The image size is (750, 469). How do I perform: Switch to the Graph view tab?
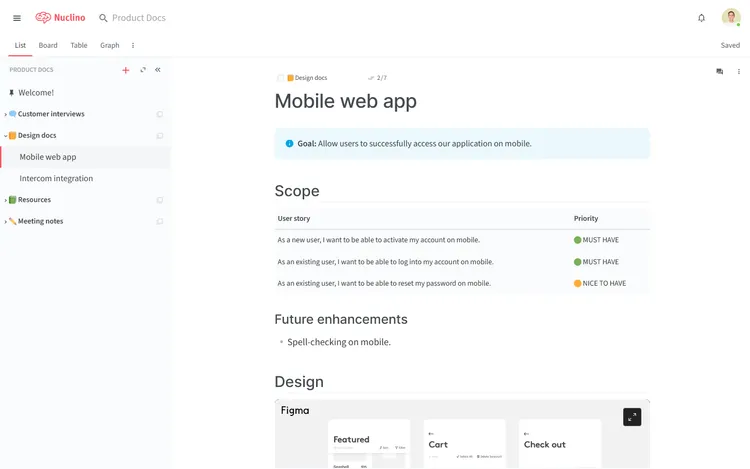(110, 45)
